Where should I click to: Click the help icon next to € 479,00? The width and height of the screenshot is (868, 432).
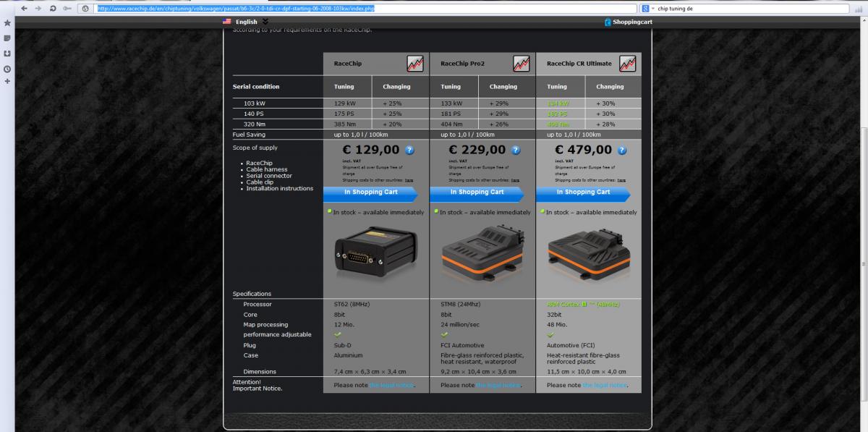[x=623, y=150]
